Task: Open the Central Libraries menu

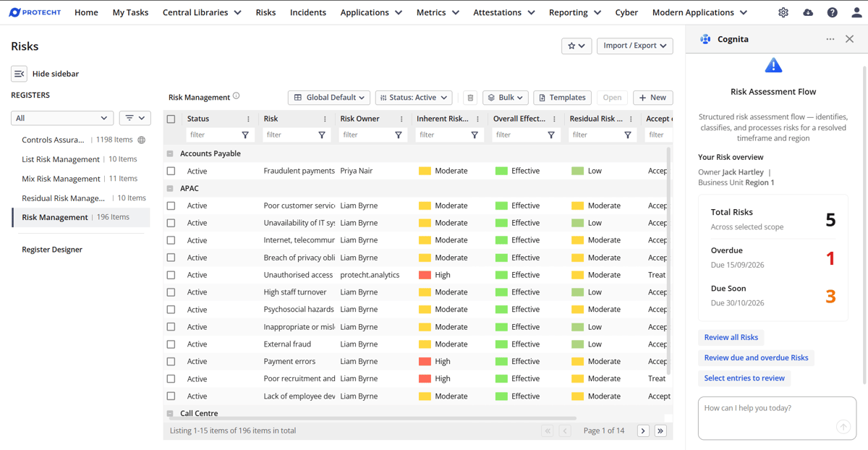Action: tap(202, 12)
